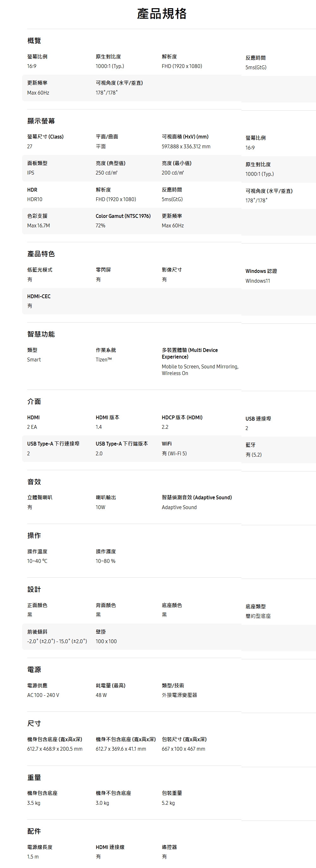The width and height of the screenshot is (316, 868).
Task: Click the 藍牙 specification label
Action: (250, 445)
